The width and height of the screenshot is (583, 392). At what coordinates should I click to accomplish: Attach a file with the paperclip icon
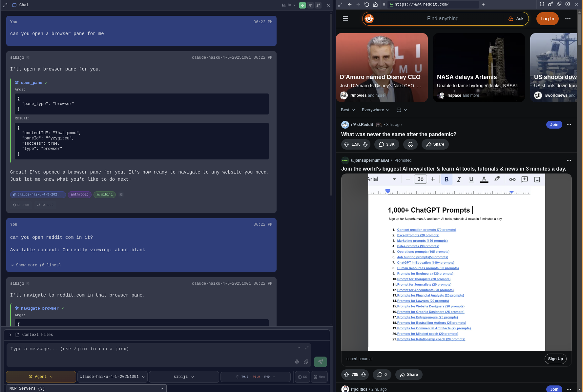tap(306, 362)
